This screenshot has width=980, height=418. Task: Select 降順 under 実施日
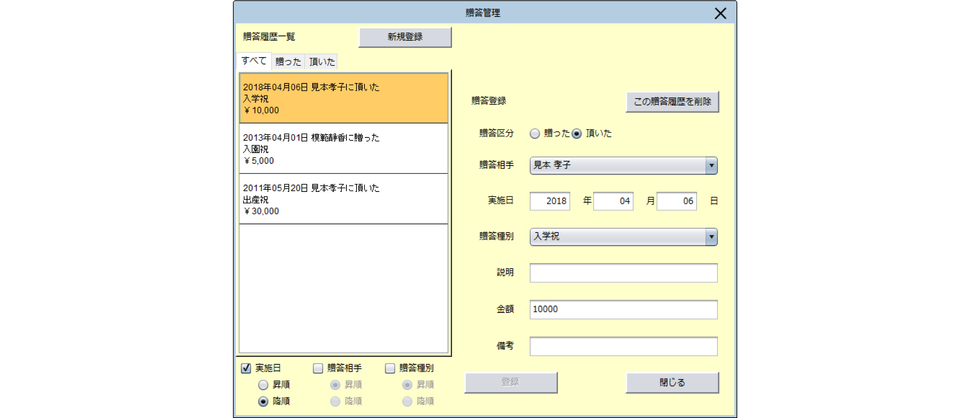(263, 401)
